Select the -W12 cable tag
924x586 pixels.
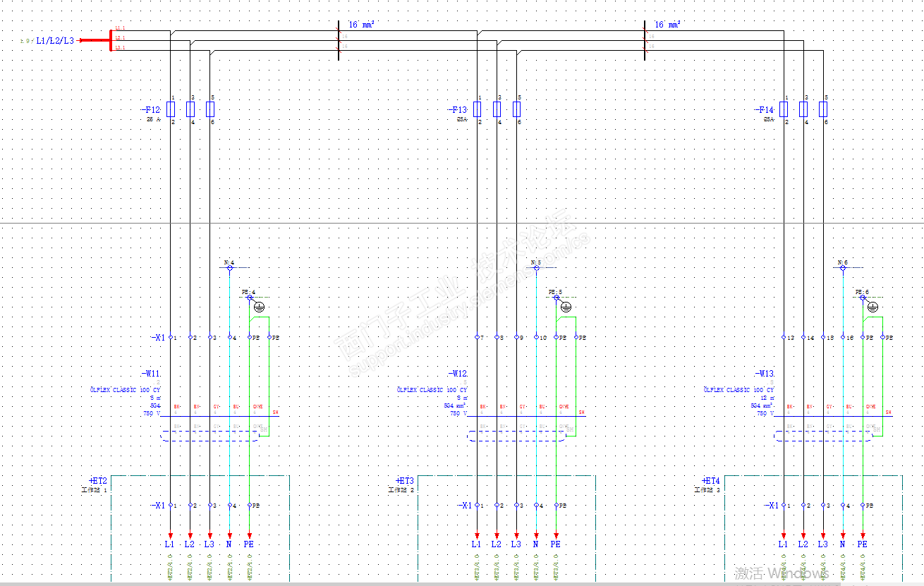[x=457, y=374]
